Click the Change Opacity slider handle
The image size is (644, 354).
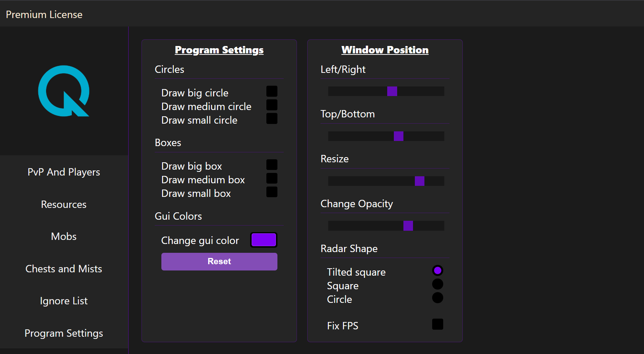(x=408, y=226)
